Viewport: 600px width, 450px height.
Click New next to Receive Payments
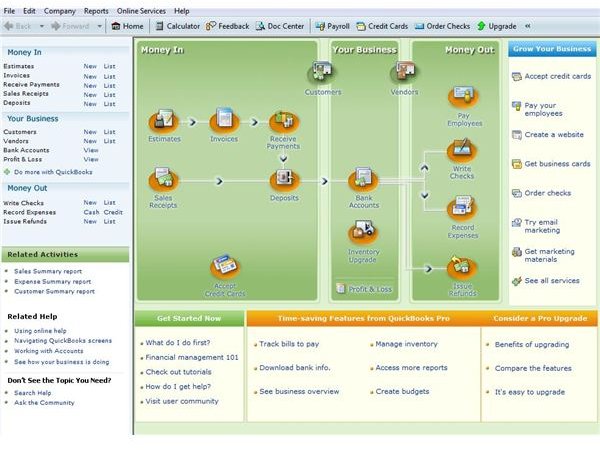pyautogui.click(x=90, y=85)
